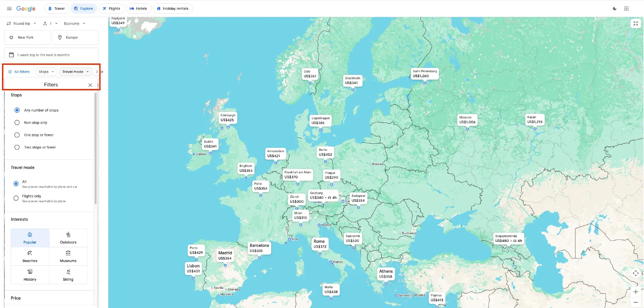The height and width of the screenshot is (308, 644).
Task: Zoom in on the map
Action: pyautogui.click(x=636, y=292)
